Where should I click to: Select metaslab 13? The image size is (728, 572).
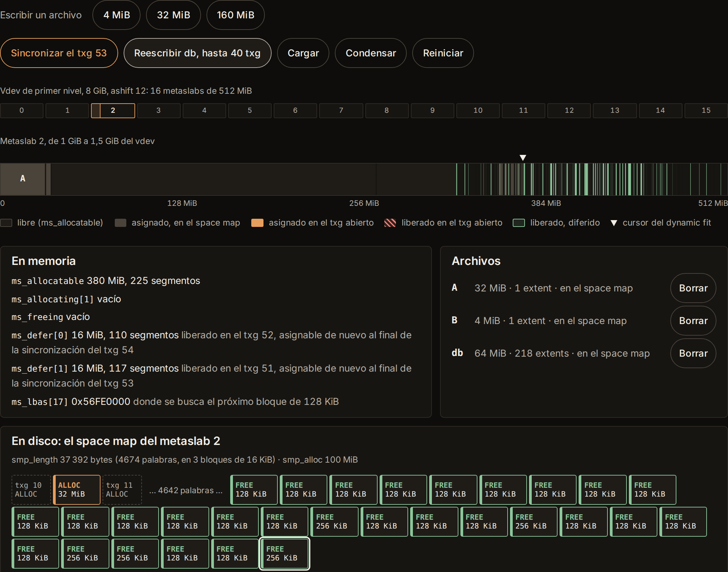615,110
